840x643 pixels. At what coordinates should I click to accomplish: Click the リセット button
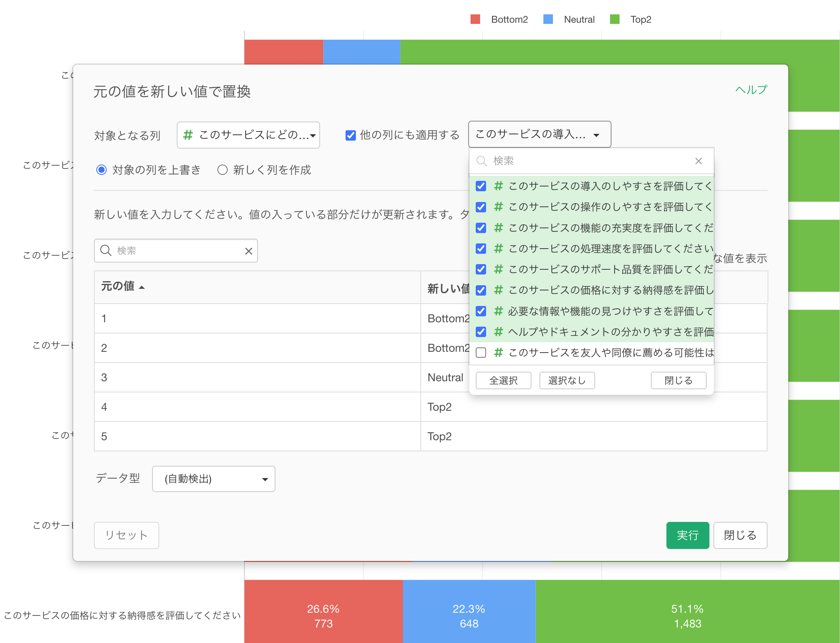coord(127,535)
